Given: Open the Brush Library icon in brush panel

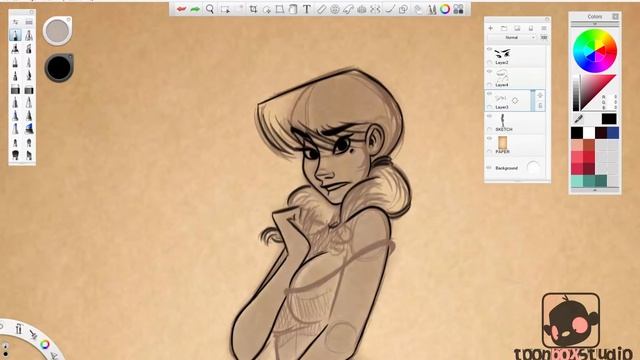Looking at the screenshot, I should pyautogui.click(x=29, y=22).
